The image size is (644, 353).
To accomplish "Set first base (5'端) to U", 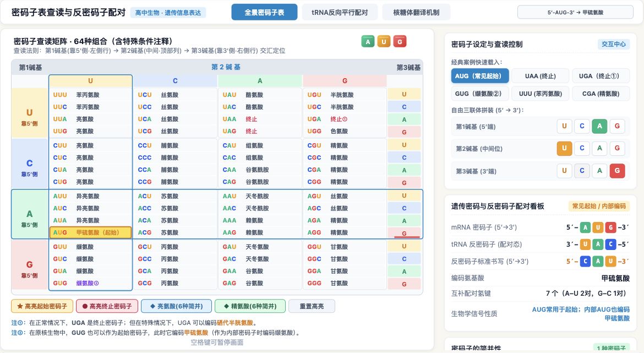I will [x=564, y=126].
